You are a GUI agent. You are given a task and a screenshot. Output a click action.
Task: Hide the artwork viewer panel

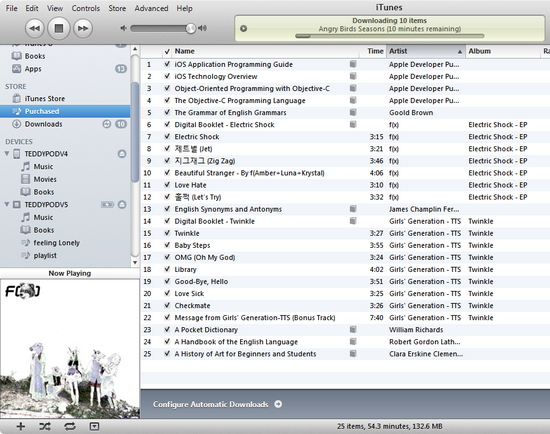[x=94, y=426]
